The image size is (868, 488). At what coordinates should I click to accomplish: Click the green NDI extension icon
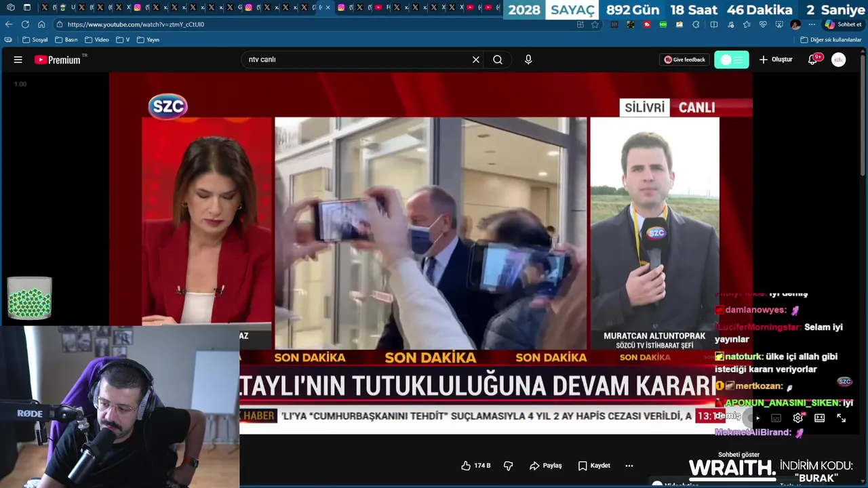coord(663,24)
